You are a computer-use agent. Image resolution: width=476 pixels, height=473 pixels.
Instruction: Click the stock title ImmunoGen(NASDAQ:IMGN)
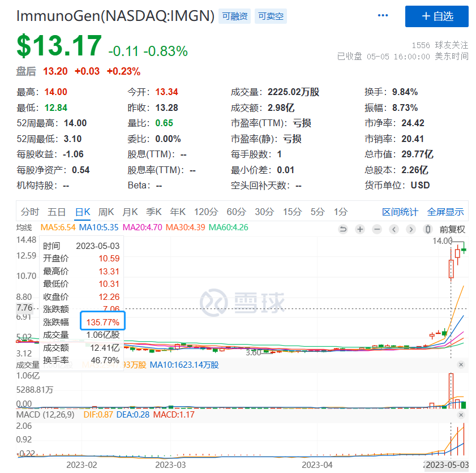pos(115,16)
